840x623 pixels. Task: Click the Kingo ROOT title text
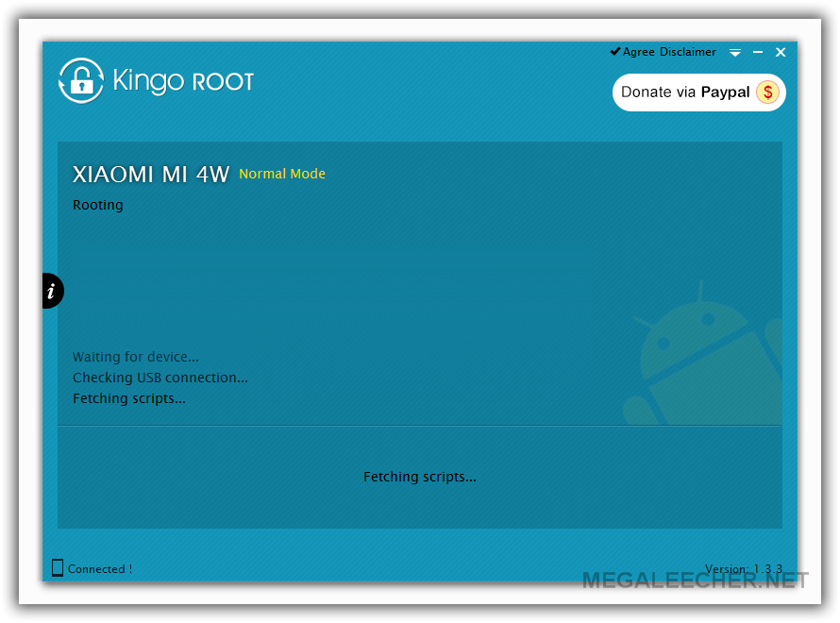(183, 81)
